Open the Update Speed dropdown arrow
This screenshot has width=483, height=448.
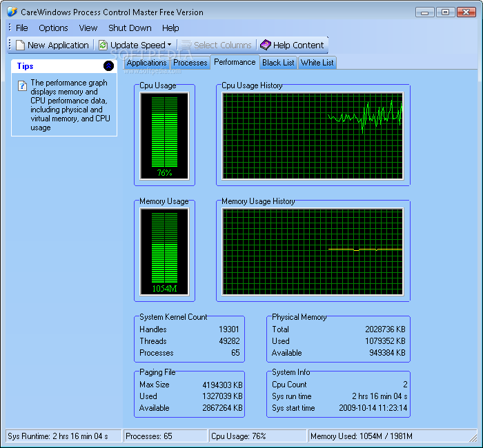170,45
